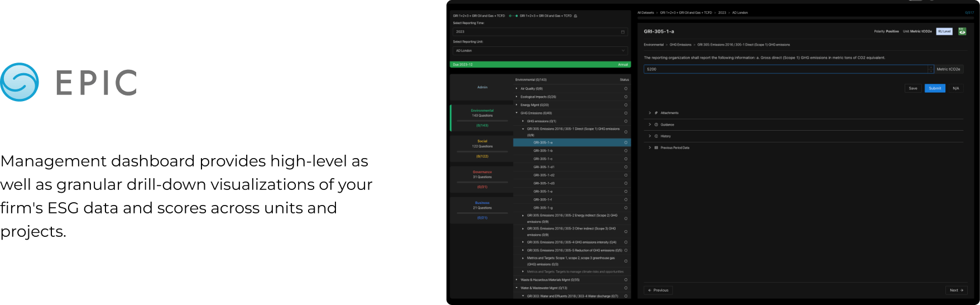
Task: Click the status circle for Energy Mgmt
Action: point(626,105)
